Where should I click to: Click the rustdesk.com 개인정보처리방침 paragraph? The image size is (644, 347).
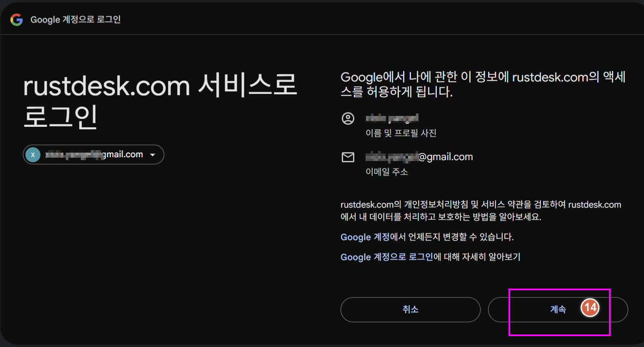[481, 211]
